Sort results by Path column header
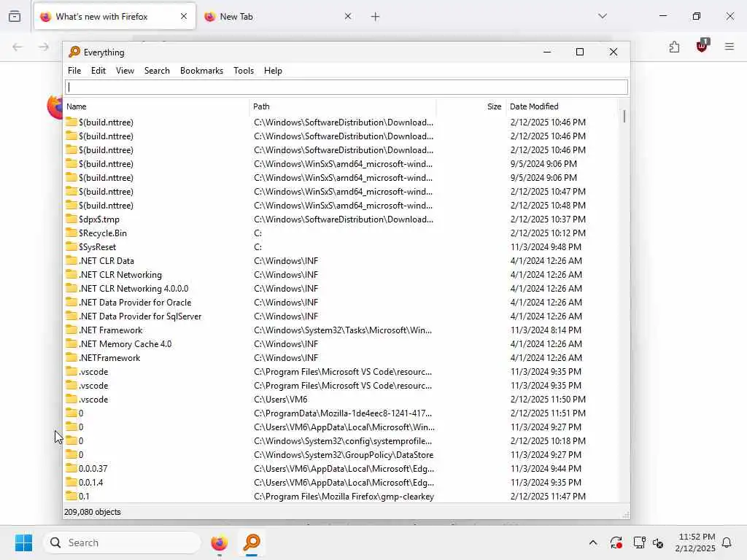 tap(343, 106)
